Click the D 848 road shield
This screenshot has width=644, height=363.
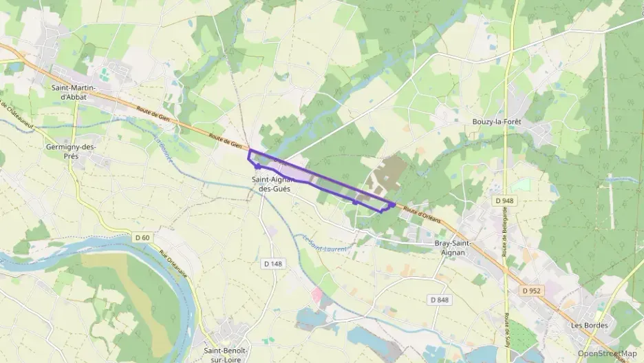[440, 300]
